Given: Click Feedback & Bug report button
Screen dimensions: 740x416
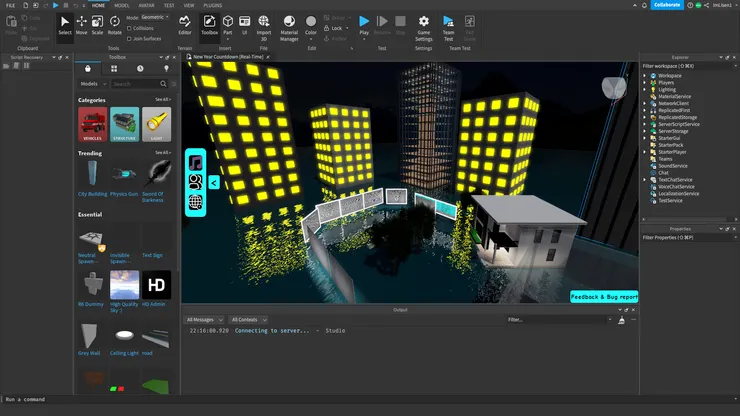Looking at the screenshot, I should coord(604,297).
